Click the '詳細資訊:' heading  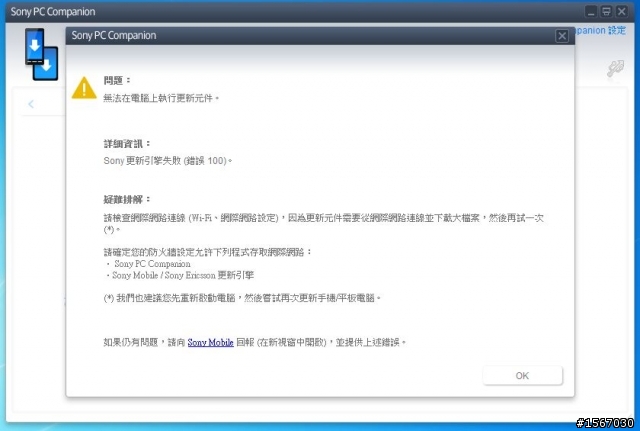127,144
